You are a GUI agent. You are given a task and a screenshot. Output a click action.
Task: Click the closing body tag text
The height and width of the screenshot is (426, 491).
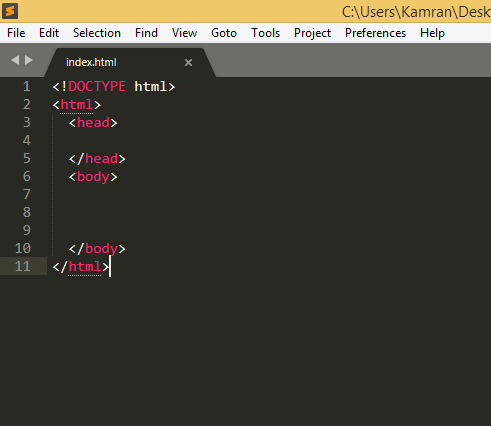97,249
